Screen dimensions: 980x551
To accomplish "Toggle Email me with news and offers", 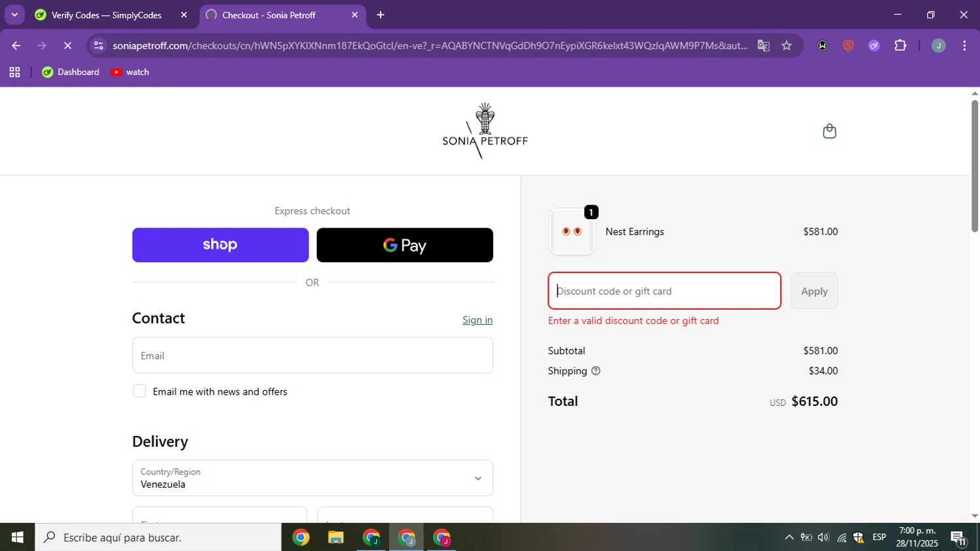I will [139, 391].
